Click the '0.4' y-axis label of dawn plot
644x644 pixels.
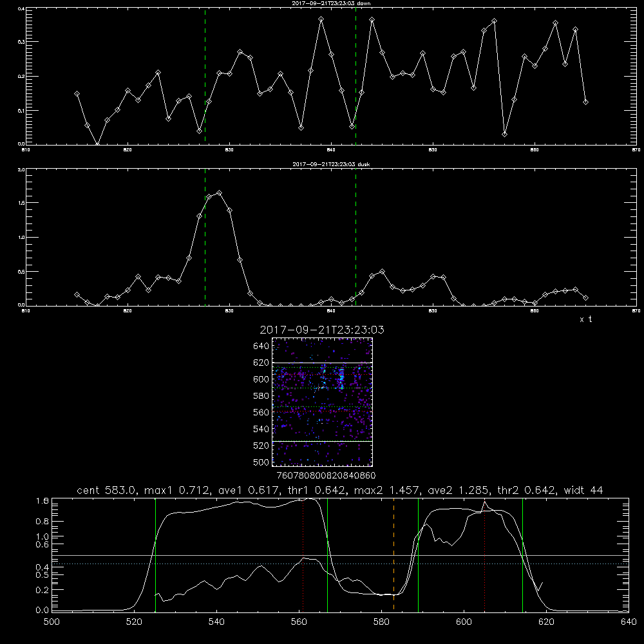point(22,8)
